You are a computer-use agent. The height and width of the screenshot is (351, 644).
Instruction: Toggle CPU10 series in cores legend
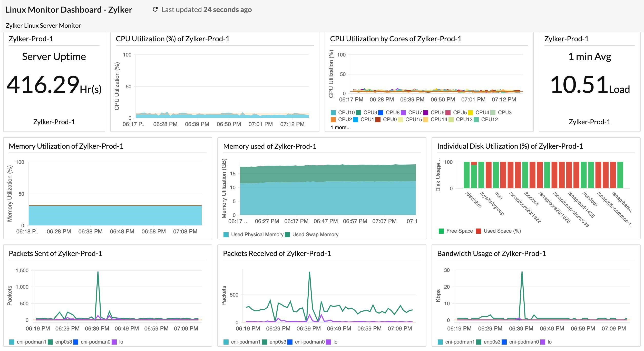pyautogui.click(x=343, y=112)
